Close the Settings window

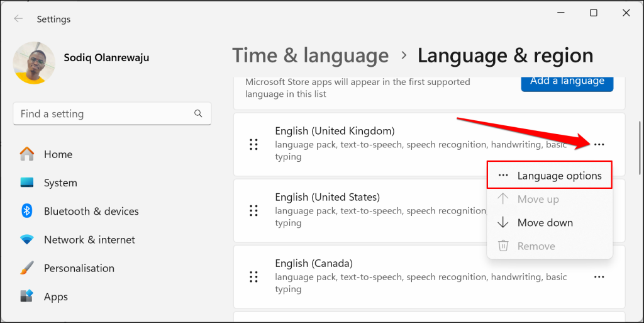click(x=626, y=13)
